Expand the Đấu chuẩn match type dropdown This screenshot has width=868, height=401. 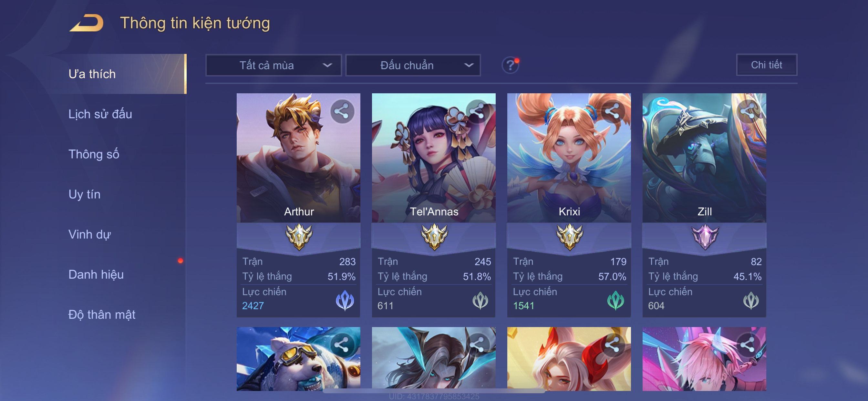point(413,65)
